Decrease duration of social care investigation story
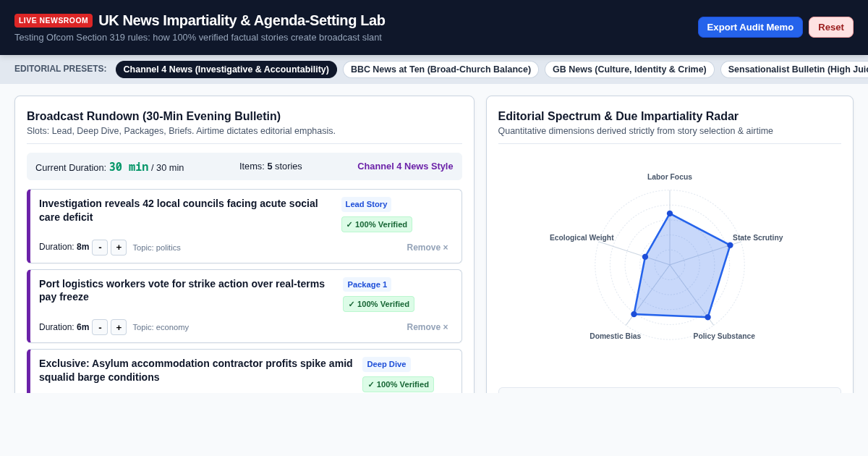 coord(100,248)
